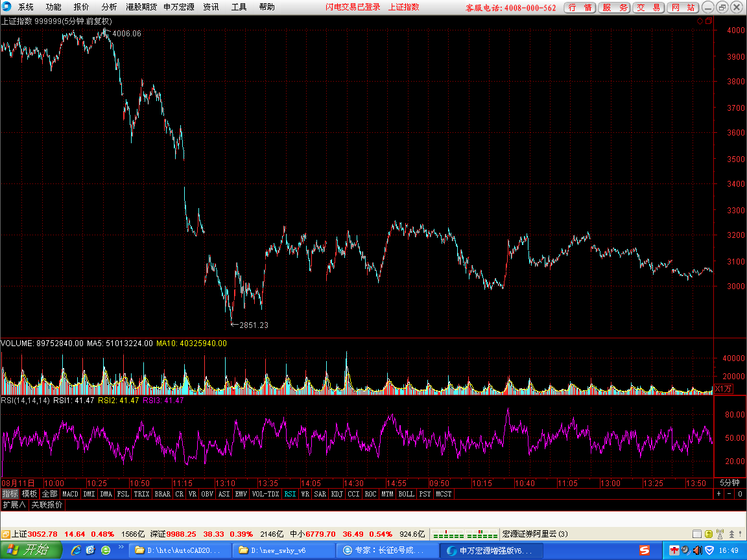Switch indicator to ROC

tap(371, 494)
